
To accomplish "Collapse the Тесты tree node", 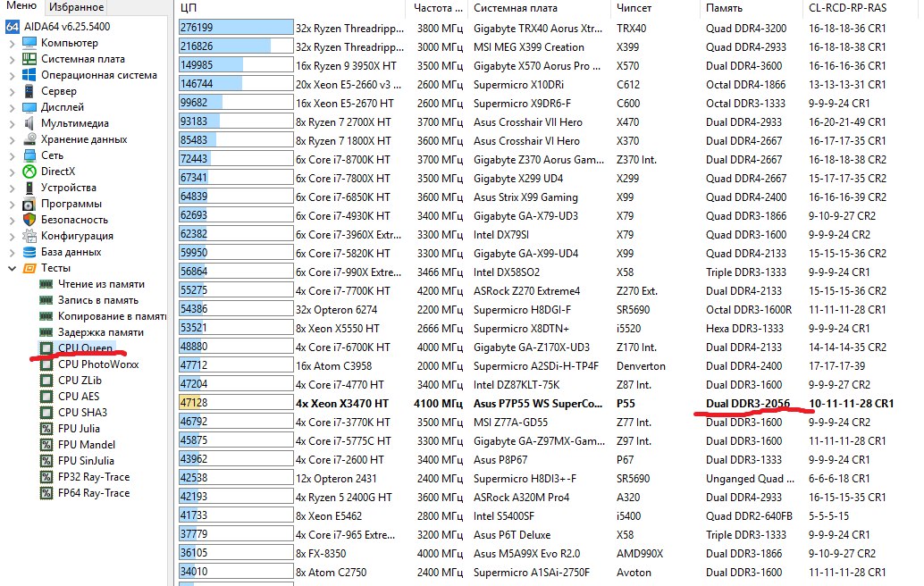I will 12,268.
